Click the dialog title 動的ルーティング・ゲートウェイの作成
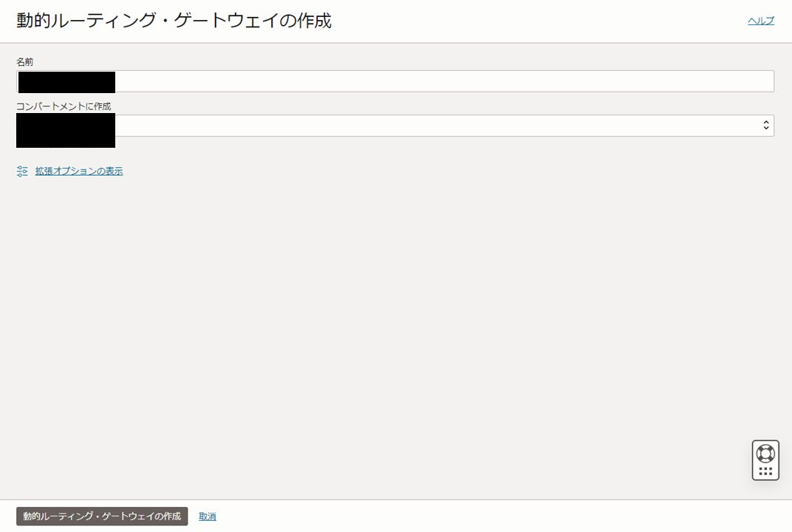Screen dimensions: 792x532 click(174, 21)
